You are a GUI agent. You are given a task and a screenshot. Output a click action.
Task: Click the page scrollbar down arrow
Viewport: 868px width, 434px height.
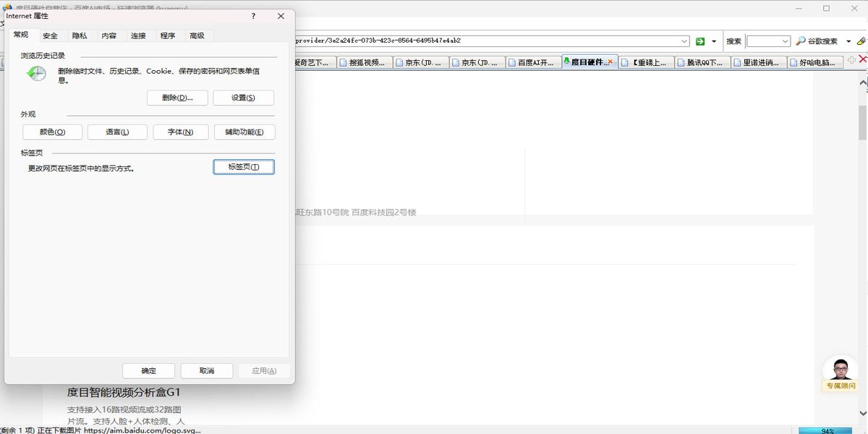coord(862,413)
